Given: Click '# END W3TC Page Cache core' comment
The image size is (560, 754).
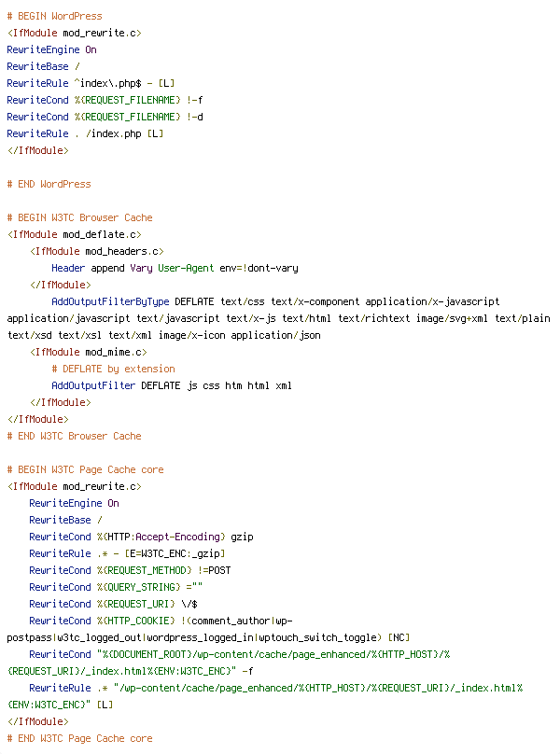Looking at the screenshot, I should [79, 739].
